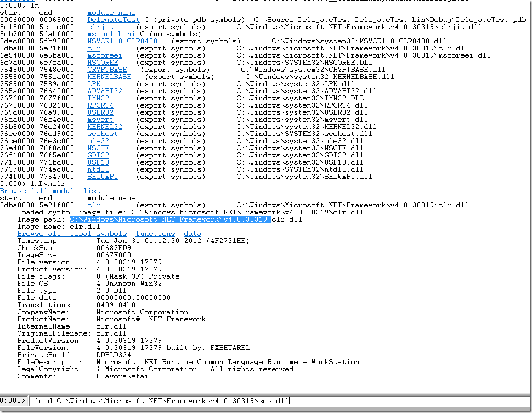Open the MSCOREE module link
This screenshot has width=532, height=413.
point(103,63)
